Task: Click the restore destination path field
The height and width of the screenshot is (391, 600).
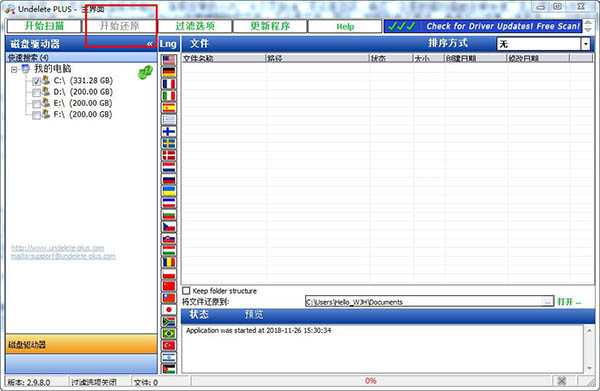Action: click(x=424, y=301)
